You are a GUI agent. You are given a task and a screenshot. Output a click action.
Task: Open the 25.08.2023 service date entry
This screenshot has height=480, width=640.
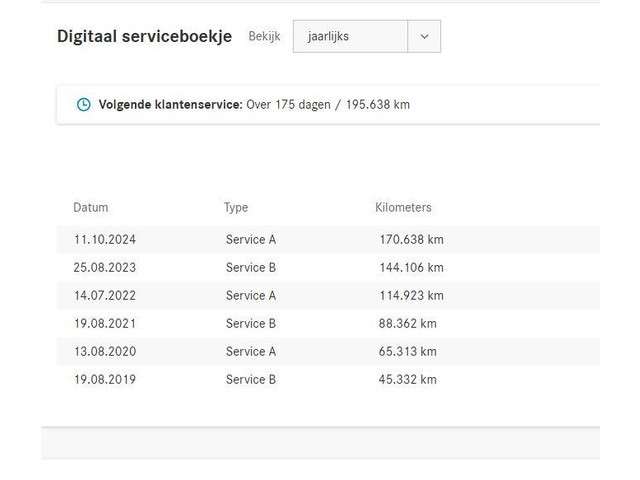pyautogui.click(x=104, y=268)
